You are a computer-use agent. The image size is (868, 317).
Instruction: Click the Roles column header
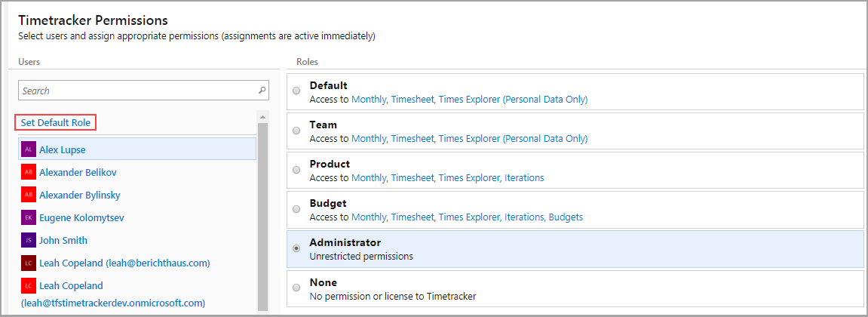pyautogui.click(x=307, y=62)
